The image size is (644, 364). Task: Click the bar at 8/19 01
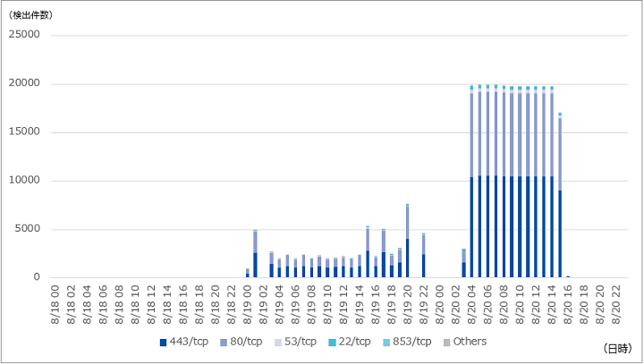[x=255, y=253]
